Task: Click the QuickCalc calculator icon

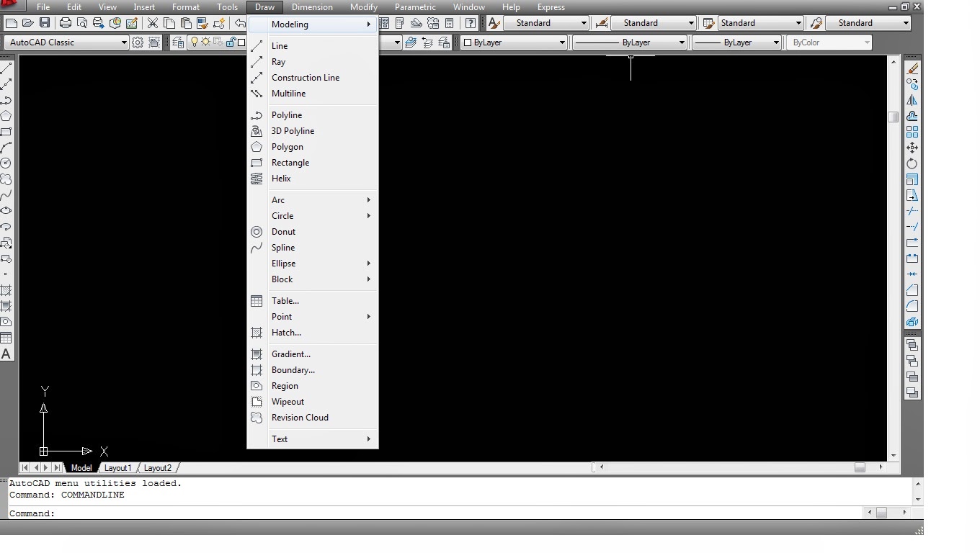Action: click(x=449, y=23)
